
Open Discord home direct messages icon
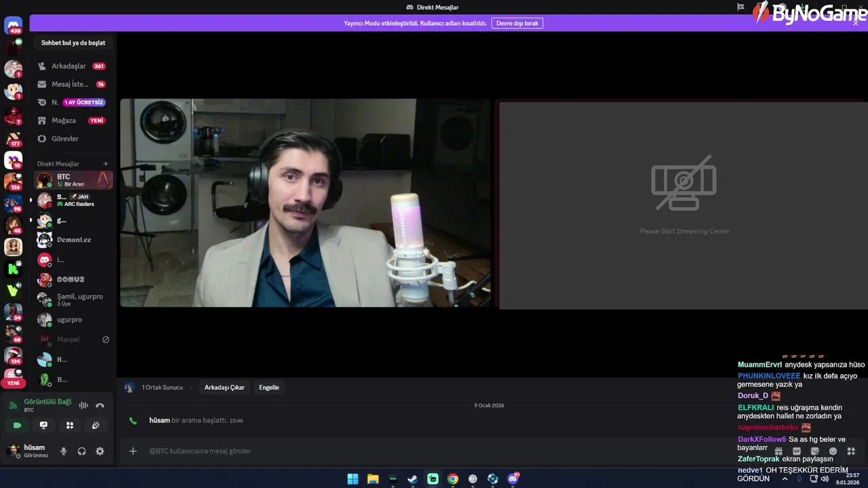(13, 26)
